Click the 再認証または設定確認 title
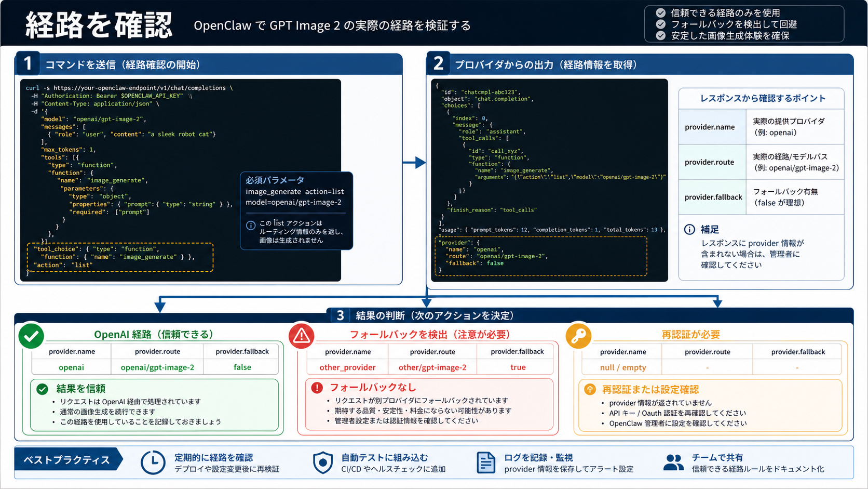Viewport: 868px width, 489px height. (650, 389)
